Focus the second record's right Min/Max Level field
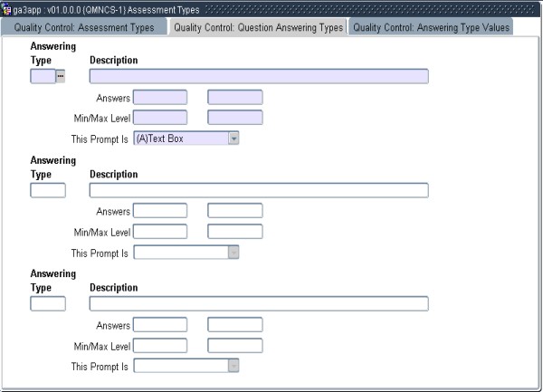 pyautogui.click(x=234, y=231)
